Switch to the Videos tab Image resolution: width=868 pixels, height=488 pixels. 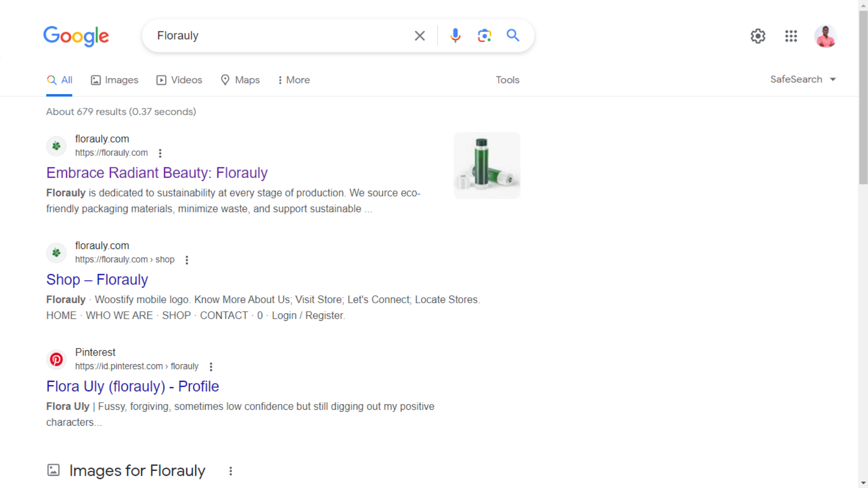(179, 80)
